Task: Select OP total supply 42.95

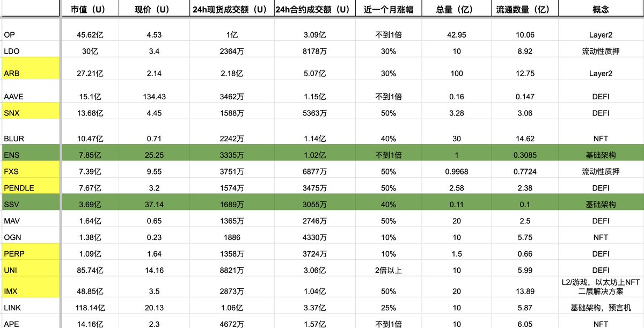Action: (x=457, y=35)
